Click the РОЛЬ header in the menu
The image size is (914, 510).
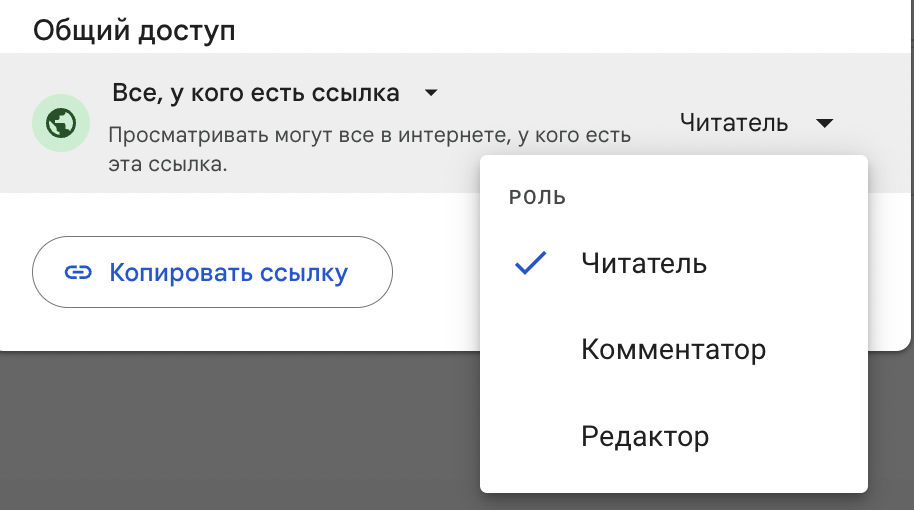pos(538,198)
